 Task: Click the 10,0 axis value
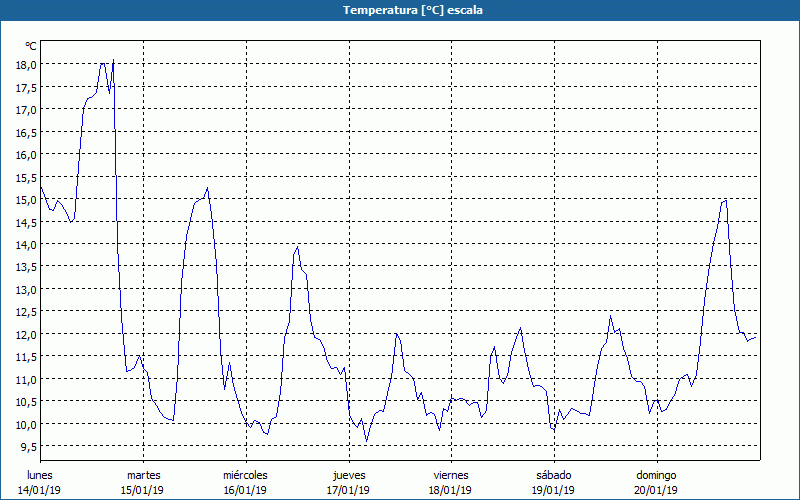point(28,424)
